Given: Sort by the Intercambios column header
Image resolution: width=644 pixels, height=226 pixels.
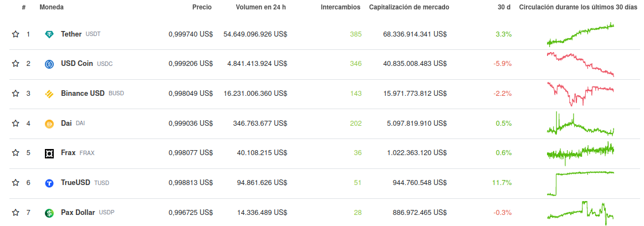Looking at the screenshot, I should coord(340,7).
